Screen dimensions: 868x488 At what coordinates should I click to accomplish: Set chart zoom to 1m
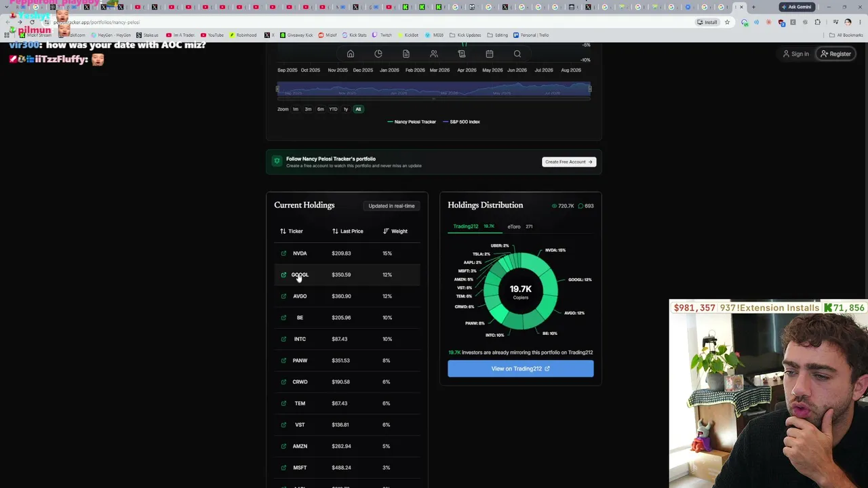tap(296, 109)
